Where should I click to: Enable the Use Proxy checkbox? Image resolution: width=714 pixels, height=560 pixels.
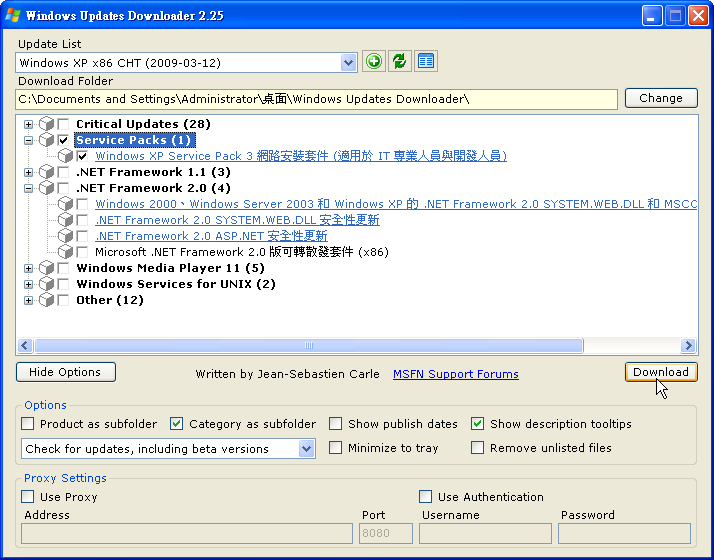28,497
